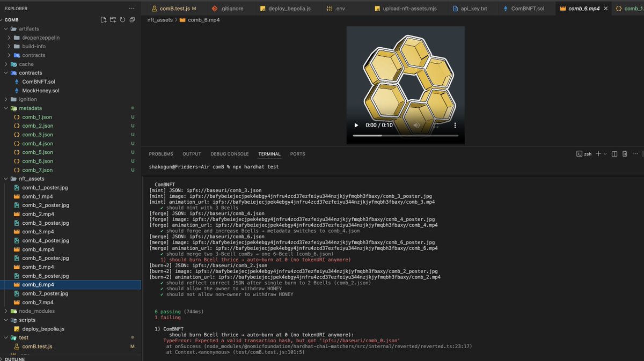Switch to the PROBLEMS tab
The width and height of the screenshot is (644, 361).
(160, 153)
